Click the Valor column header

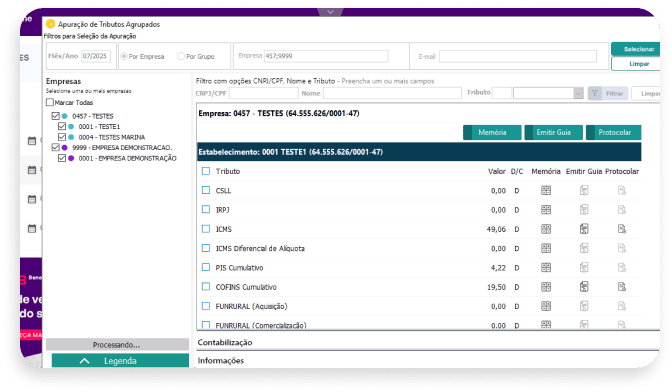tap(497, 171)
